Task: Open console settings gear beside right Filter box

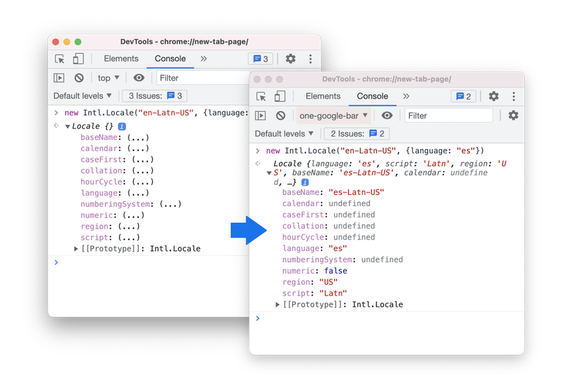Action: (x=513, y=115)
